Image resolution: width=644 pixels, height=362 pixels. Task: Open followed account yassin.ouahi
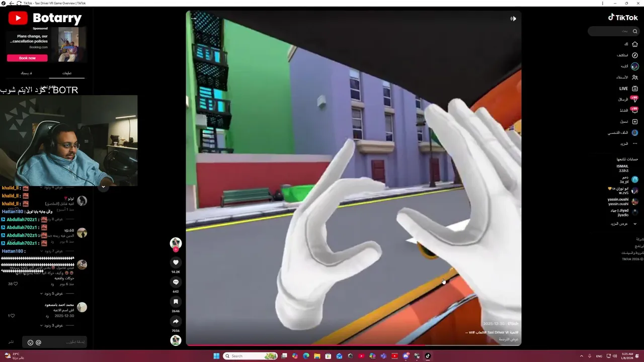[623, 202]
